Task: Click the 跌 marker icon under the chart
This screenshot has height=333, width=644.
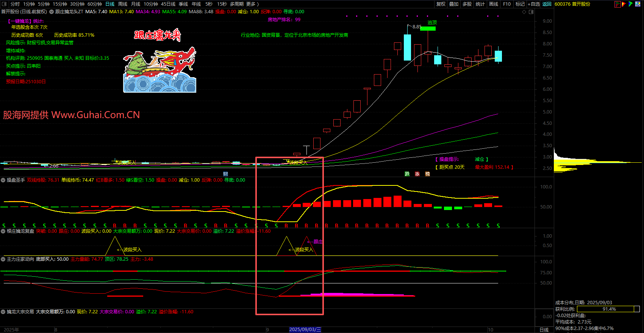Action: click(407, 174)
